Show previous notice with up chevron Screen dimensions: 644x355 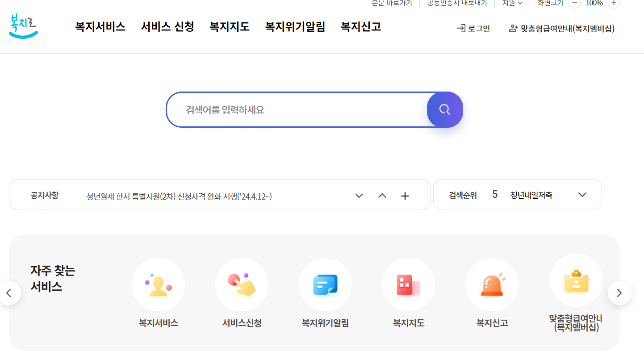(x=382, y=196)
